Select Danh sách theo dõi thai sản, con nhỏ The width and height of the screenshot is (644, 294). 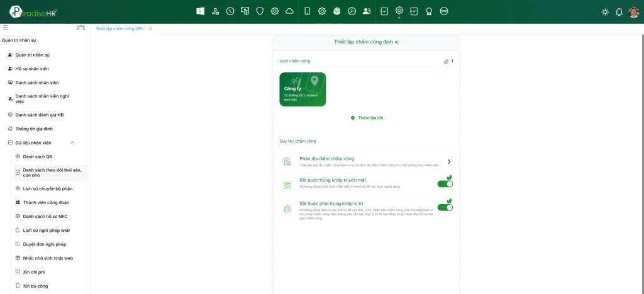click(50, 173)
